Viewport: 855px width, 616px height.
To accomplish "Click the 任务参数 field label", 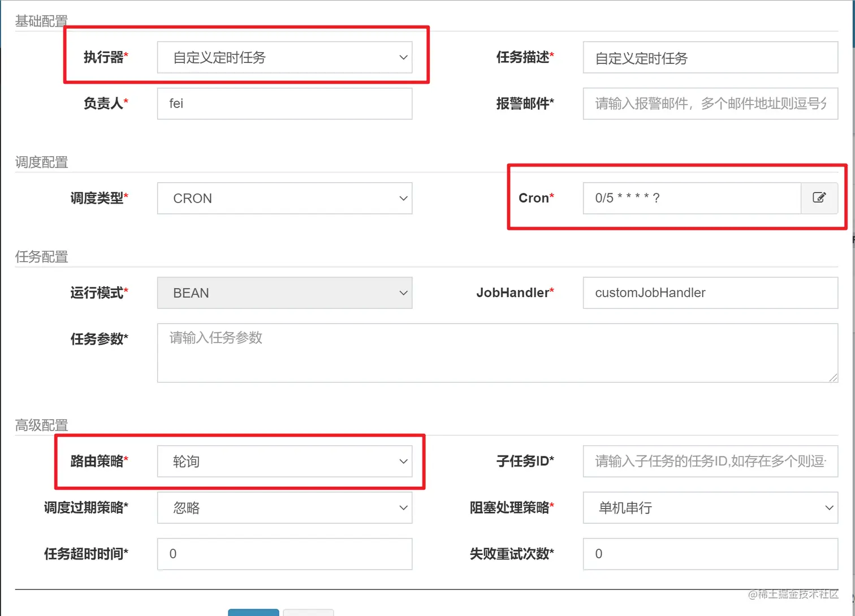I will pyautogui.click(x=99, y=339).
